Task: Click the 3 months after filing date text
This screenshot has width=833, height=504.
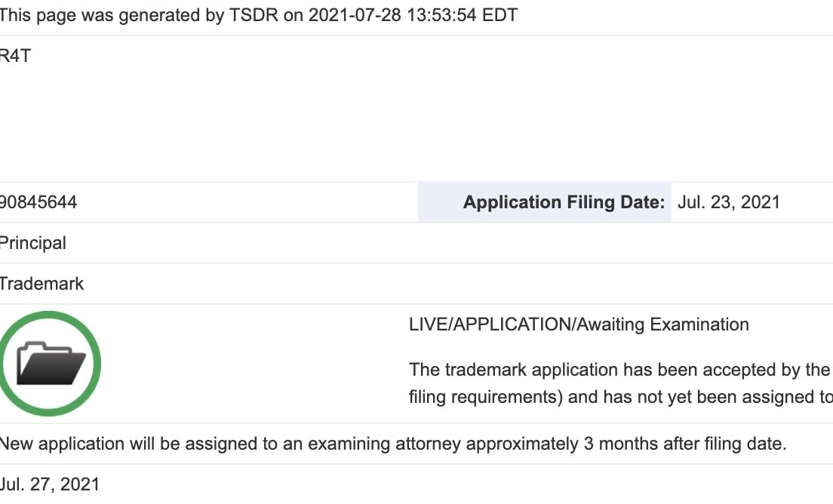Action: pyautogui.click(x=685, y=444)
